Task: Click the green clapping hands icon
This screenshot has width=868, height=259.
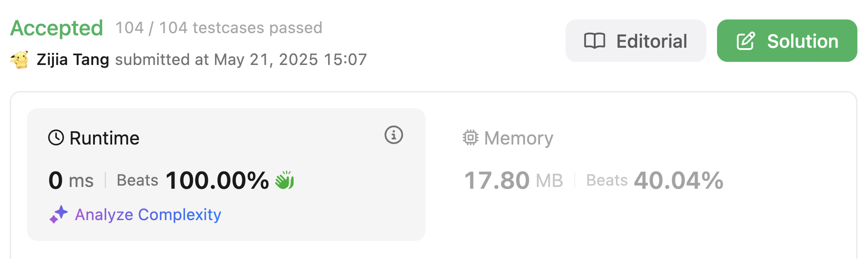Action: click(x=285, y=180)
